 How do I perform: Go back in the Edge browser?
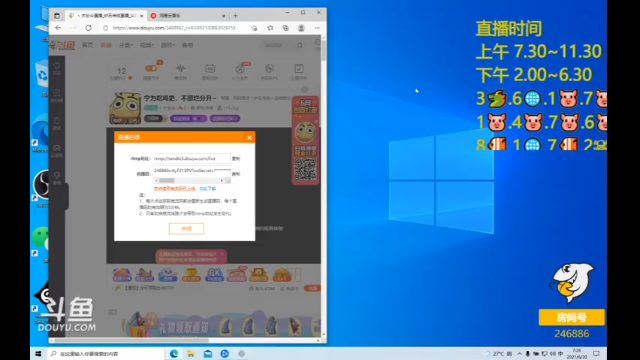pos(58,28)
